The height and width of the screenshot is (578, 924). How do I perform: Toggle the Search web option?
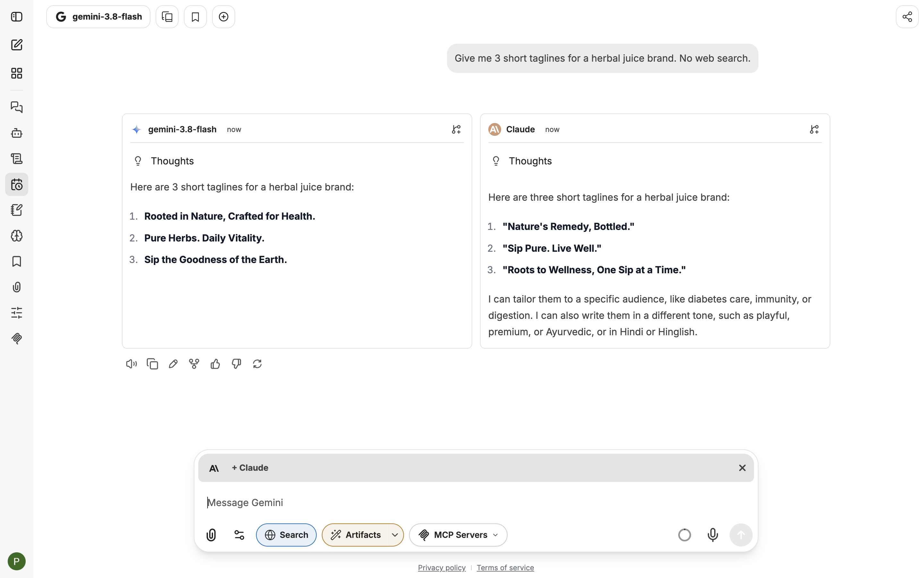(x=287, y=535)
